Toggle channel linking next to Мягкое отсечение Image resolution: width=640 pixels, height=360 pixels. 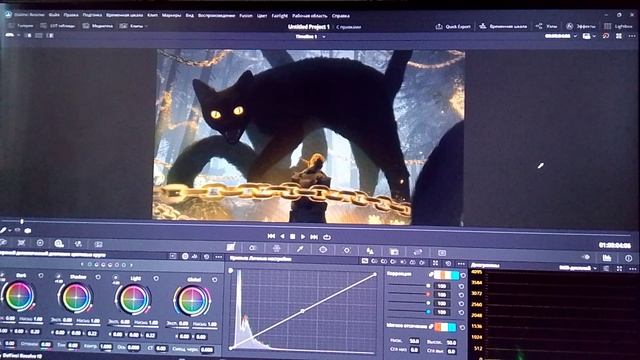point(431,326)
